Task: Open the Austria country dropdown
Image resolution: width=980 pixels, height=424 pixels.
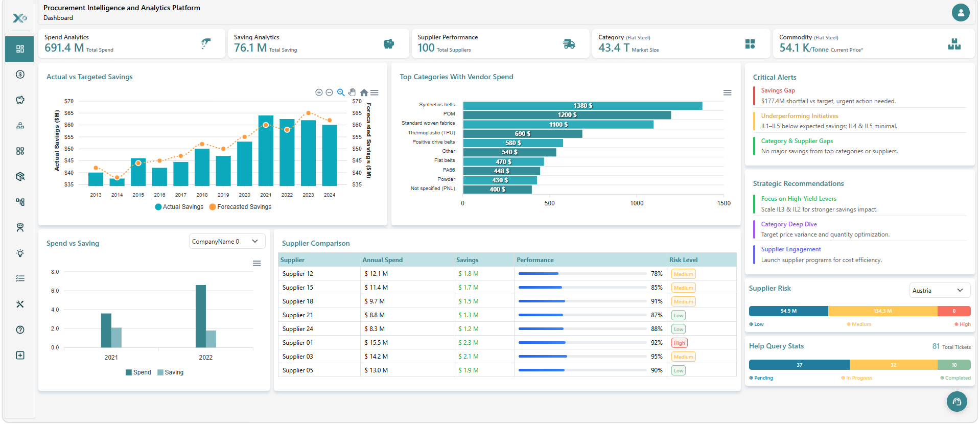Action: (x=939, y=290)
